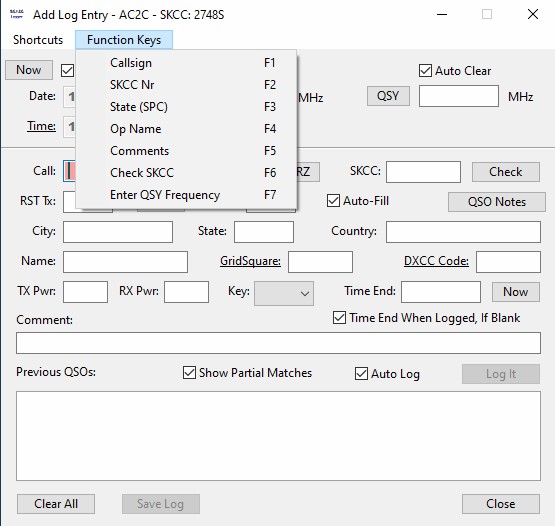555x526 pixels.
Task: Click the QSY button
Action: point(388,96)
